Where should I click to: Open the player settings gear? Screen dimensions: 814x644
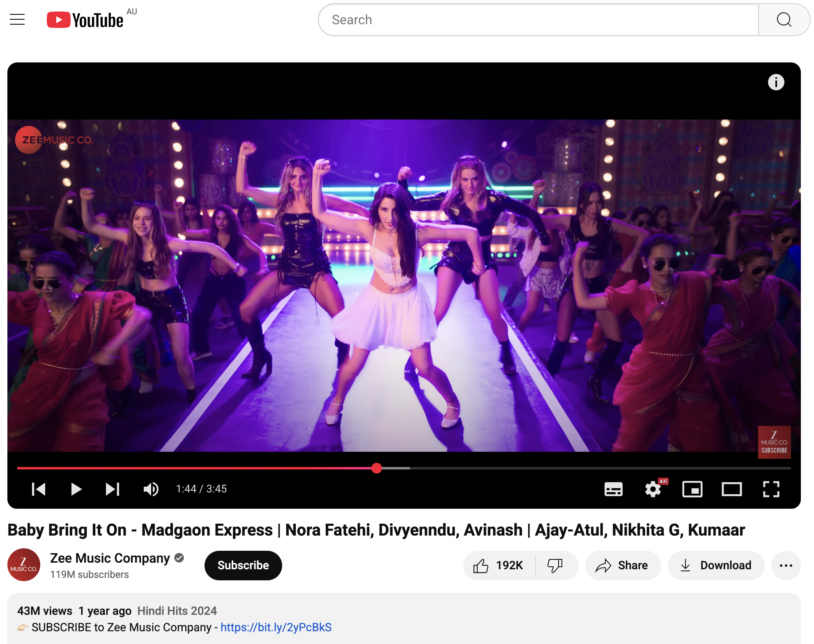[653, 489]
